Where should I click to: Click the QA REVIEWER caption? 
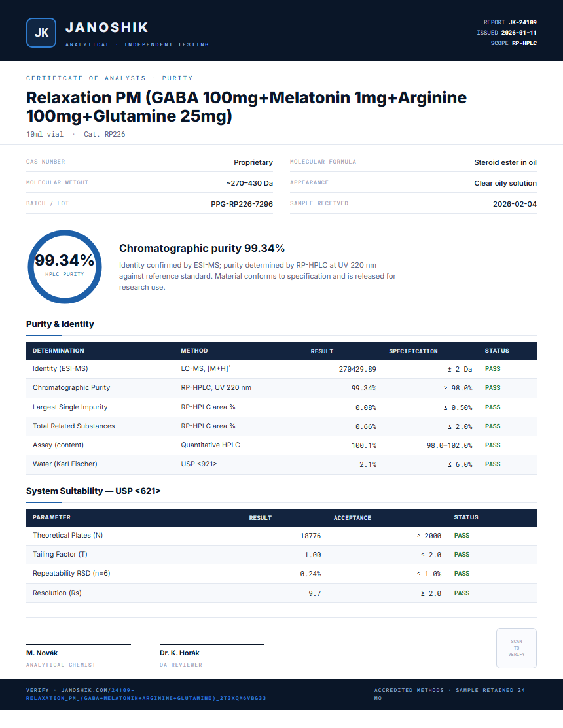coord(181,665)
